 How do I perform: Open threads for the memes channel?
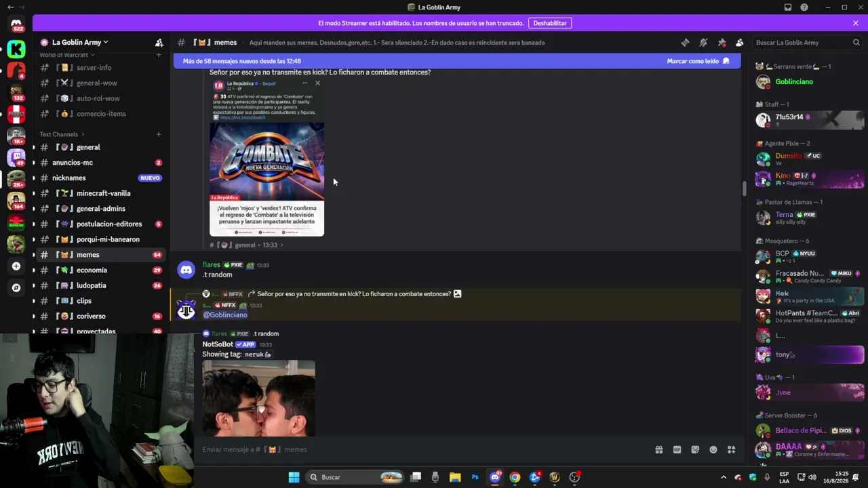tap(685, 43)
